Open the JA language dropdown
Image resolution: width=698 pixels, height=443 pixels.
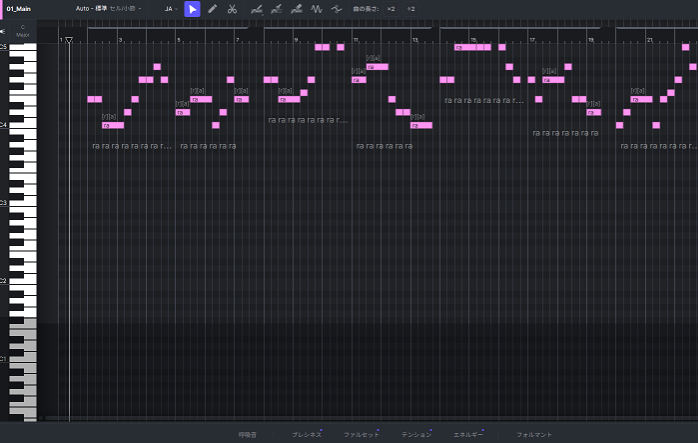(x=170, y=9)
